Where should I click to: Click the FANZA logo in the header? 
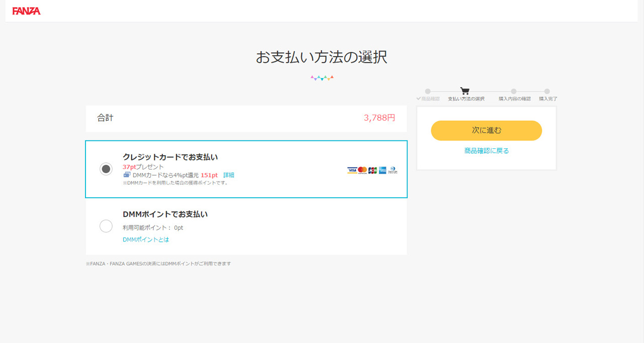26,11
